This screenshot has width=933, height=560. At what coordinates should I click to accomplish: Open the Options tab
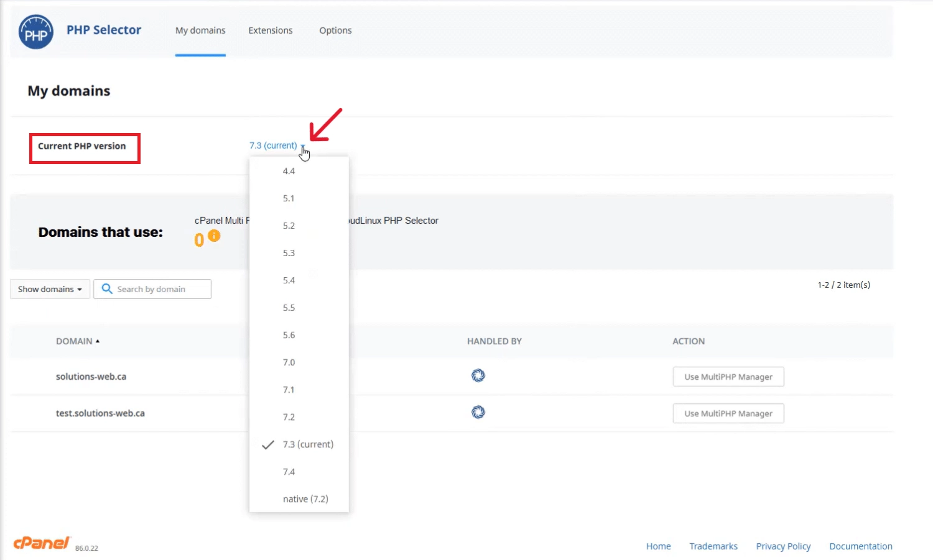point(335,30)
